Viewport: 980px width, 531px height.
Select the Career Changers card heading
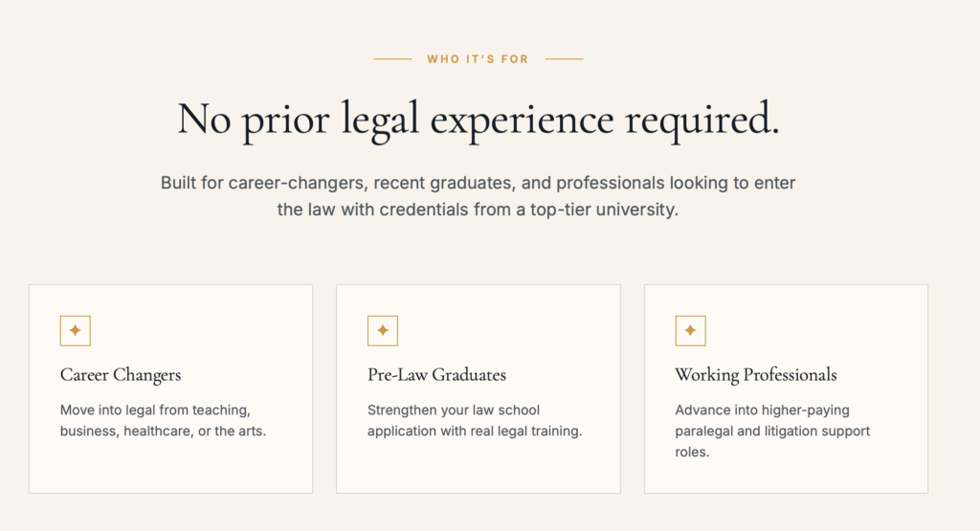[x=121, y=375]
